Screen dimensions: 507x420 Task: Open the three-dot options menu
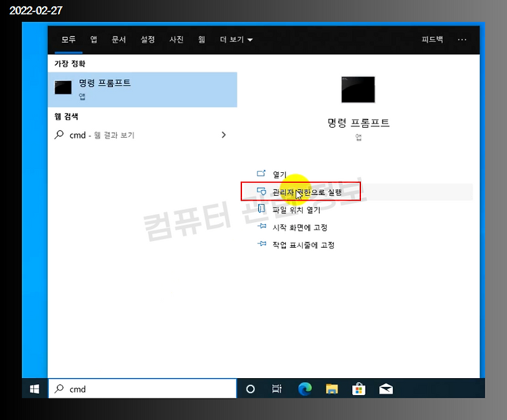pyautogui.click(x=462, y=39)
